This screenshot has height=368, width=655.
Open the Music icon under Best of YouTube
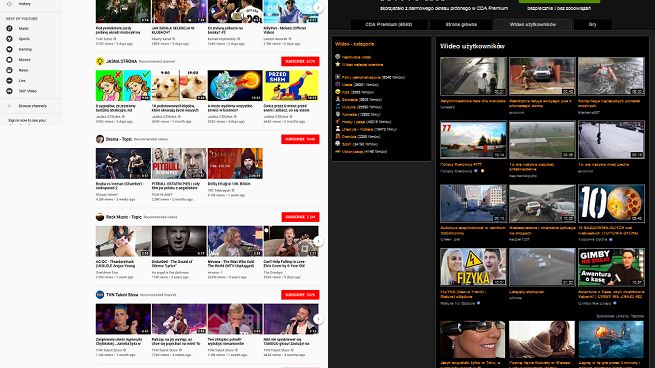coord(9,28)
